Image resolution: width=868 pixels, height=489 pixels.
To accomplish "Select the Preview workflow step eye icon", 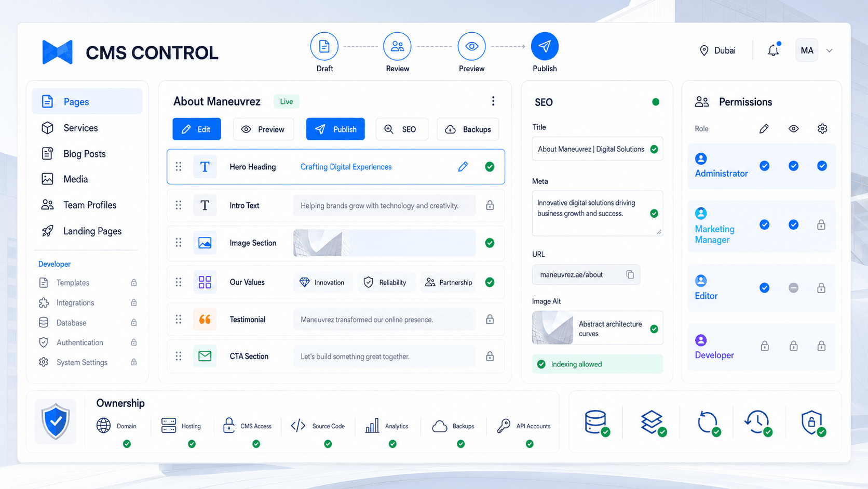I will 471,46.
